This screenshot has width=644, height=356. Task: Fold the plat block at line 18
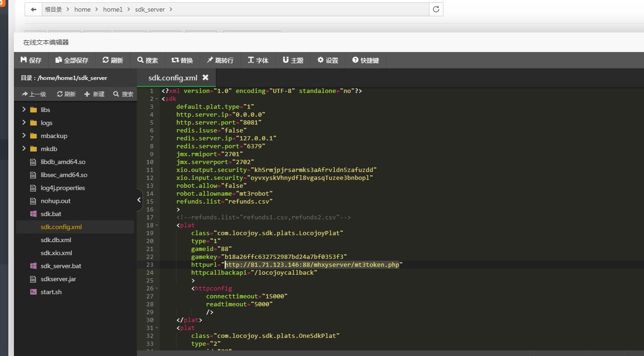(157, 225)
